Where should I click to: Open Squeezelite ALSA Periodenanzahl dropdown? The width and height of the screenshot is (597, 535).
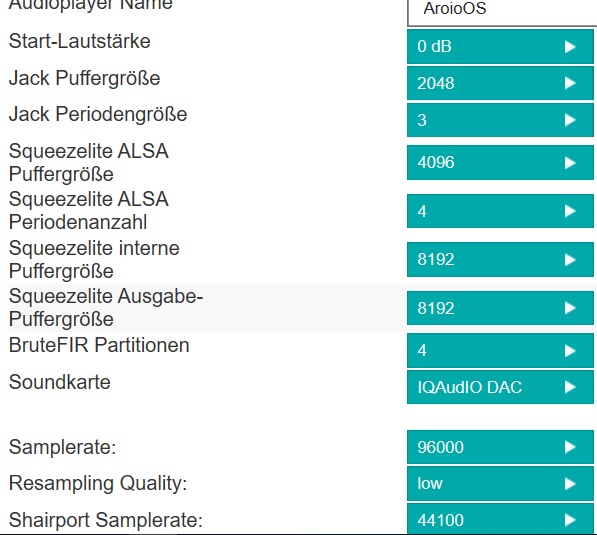pos(500,211)
